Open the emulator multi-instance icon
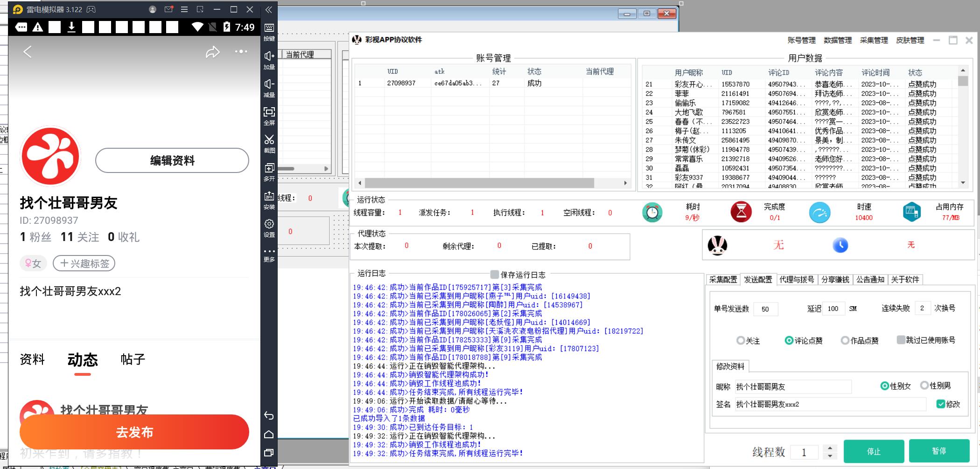 [x=269, y=168]
